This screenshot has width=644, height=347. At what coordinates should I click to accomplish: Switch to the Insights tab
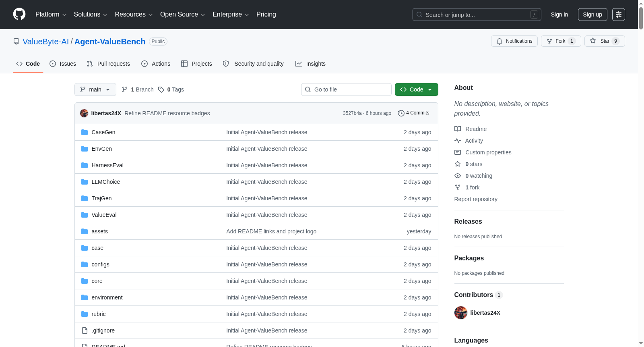310,64
